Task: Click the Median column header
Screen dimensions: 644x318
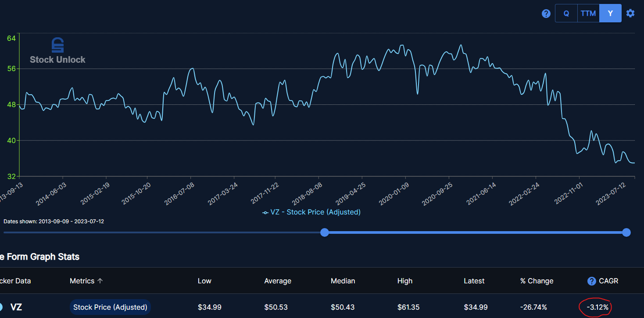Action: 343,281
